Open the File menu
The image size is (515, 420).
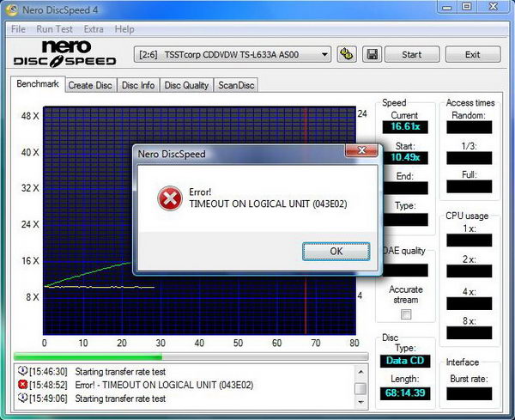click(18, 28)
